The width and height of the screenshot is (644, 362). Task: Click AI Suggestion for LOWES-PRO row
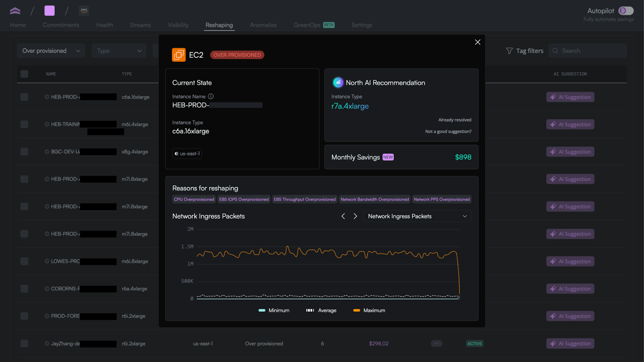pos(570,261)
